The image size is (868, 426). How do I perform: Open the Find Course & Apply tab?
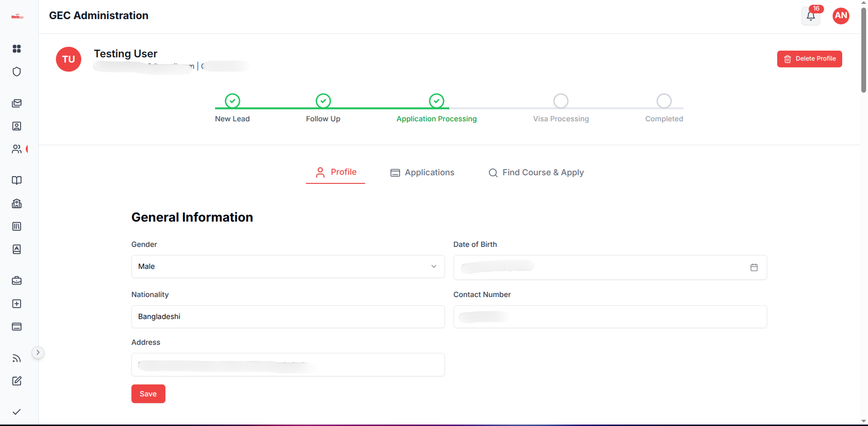[x=536, y=173]
